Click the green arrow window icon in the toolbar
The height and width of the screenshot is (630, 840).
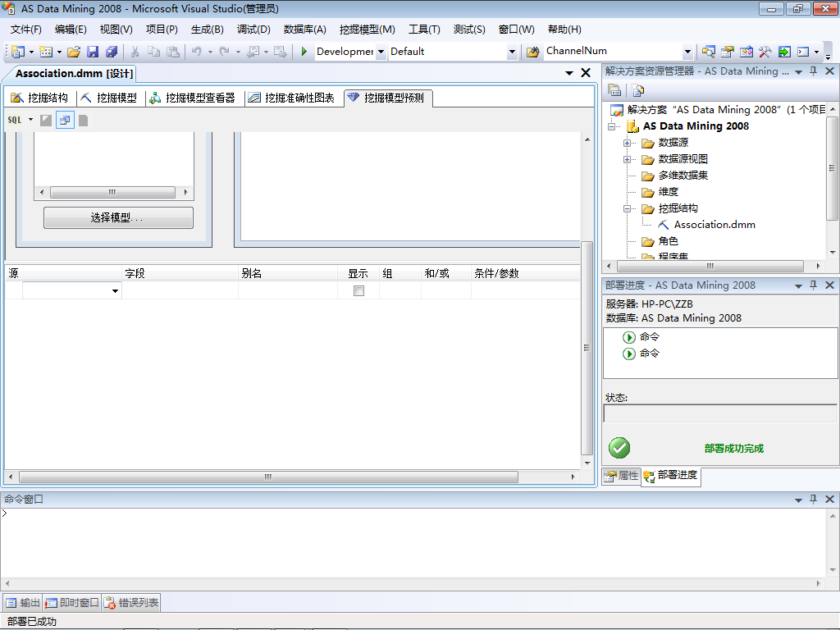784,52
